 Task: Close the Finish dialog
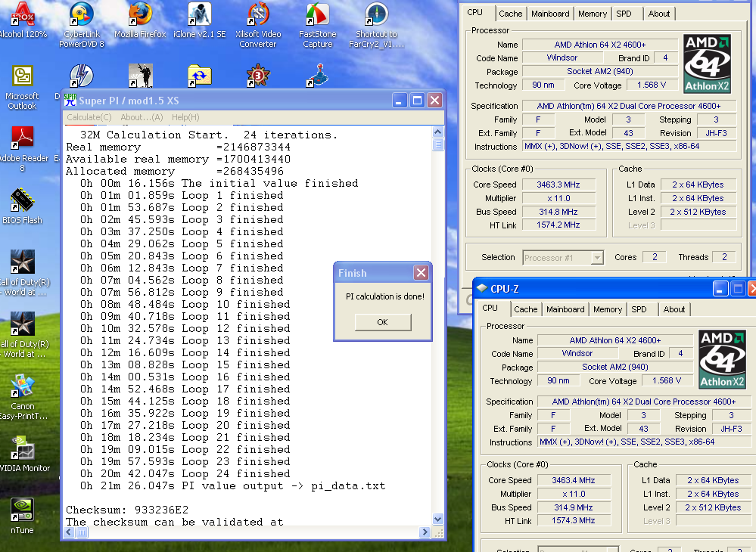click(421, 273)
